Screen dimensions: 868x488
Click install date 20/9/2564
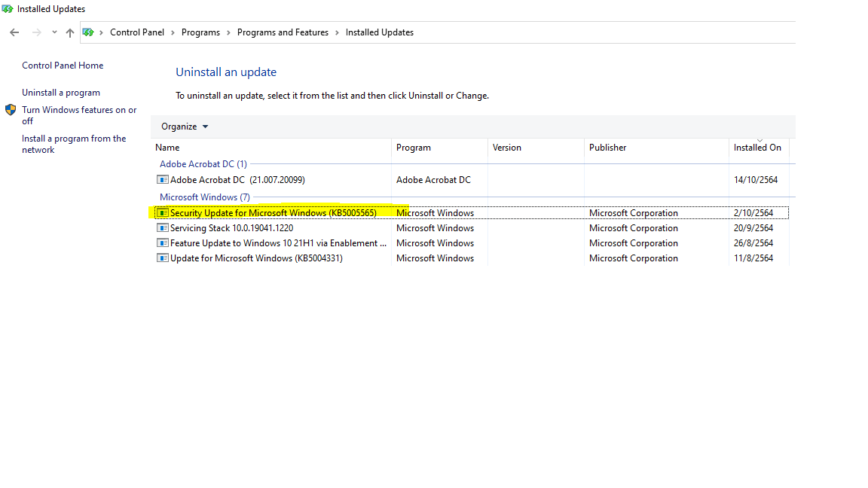[x=753, y=228]
